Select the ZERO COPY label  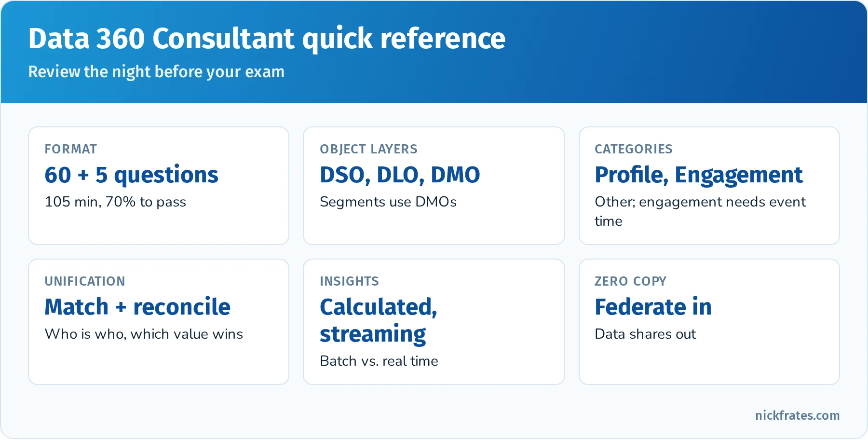[630, 281]
